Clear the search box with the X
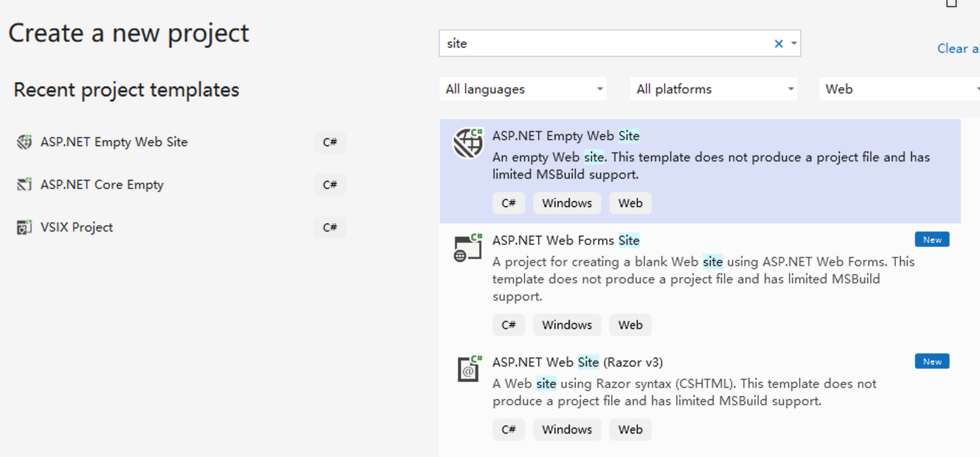Viewport: 980px width, 457px height. pos(778,44)
